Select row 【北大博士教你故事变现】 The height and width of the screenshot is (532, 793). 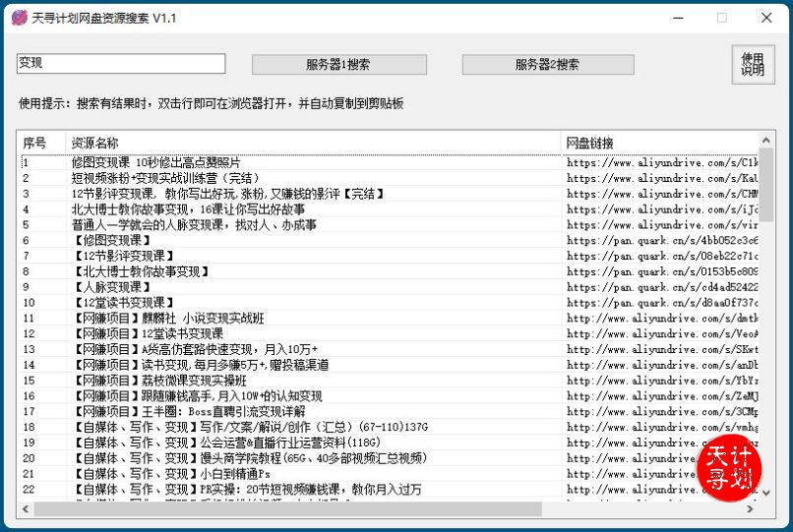click(390, 271)
